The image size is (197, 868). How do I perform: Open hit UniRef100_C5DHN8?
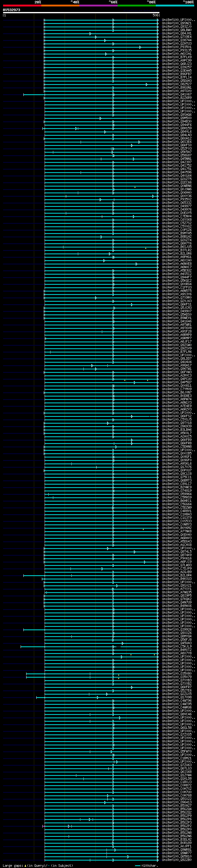(x=177, y=446)
